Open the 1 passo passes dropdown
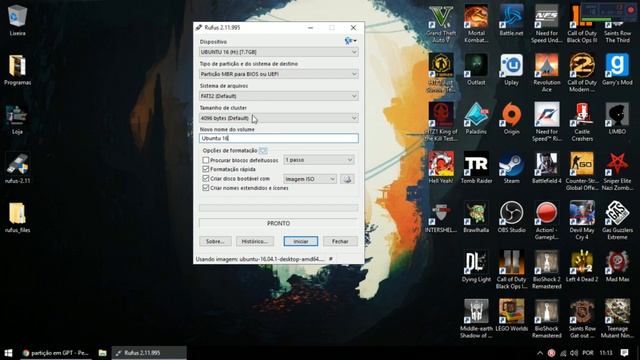This screenshot has height=360, width=640. (319, 160)
